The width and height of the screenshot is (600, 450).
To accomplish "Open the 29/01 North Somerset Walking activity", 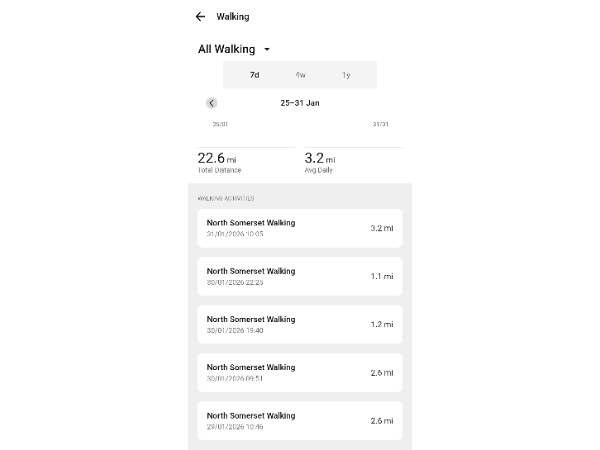I will (299, 420).
